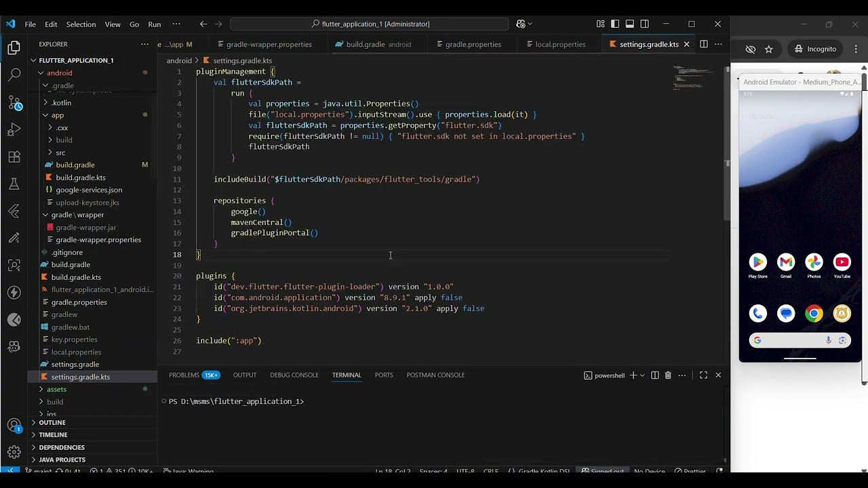Add a new terminal with plus icon
The height and width of the screenshot is (488, 868).
(x=633, y=375)
